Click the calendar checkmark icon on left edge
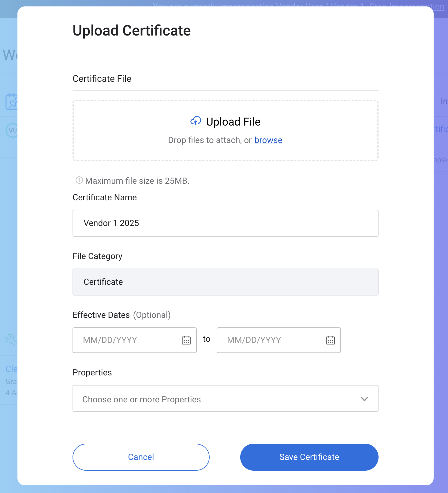448x493 pixels. [x=11, y=101]
